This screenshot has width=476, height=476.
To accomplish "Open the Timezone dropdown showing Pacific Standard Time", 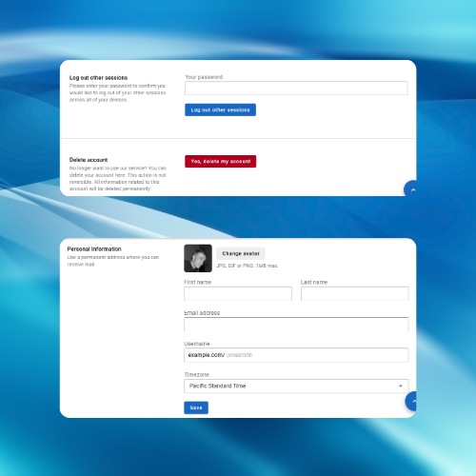I will coord(296,386).
